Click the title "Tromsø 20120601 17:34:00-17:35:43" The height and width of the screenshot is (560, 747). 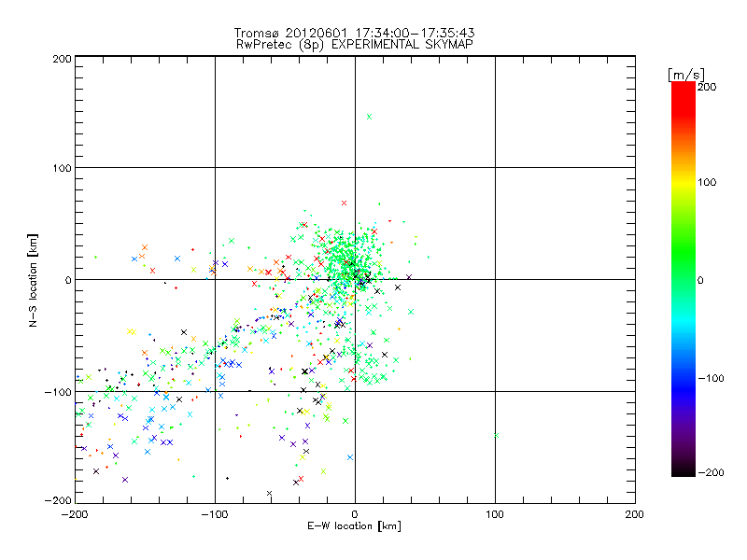click(x=355, y=33)
